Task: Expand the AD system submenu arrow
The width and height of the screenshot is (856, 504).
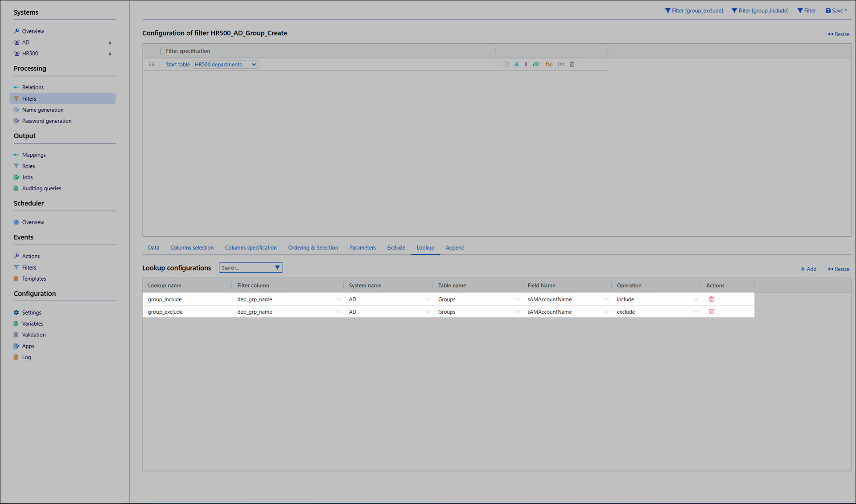Action: click(x=110, y=43)
